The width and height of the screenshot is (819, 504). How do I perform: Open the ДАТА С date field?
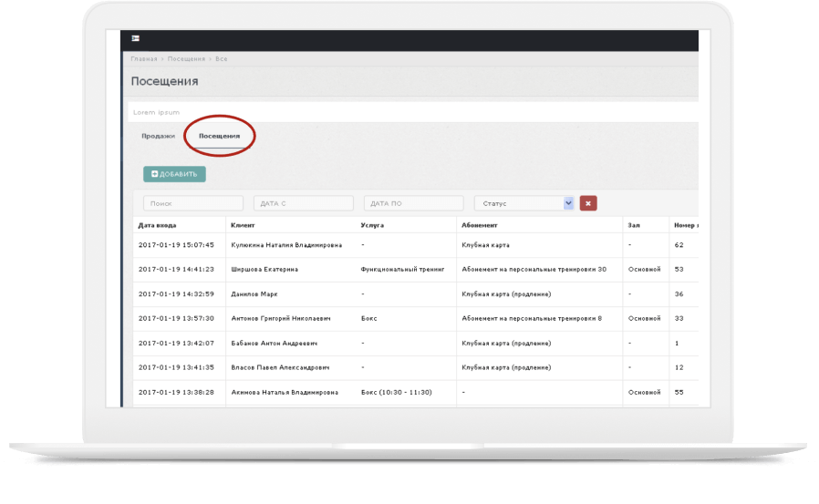pyautogui.click(x=304, y=203)
